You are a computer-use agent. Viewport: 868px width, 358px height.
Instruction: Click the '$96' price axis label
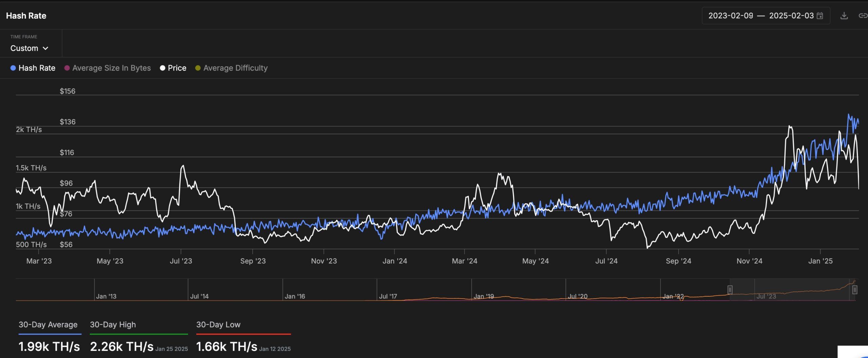(66, 183)
